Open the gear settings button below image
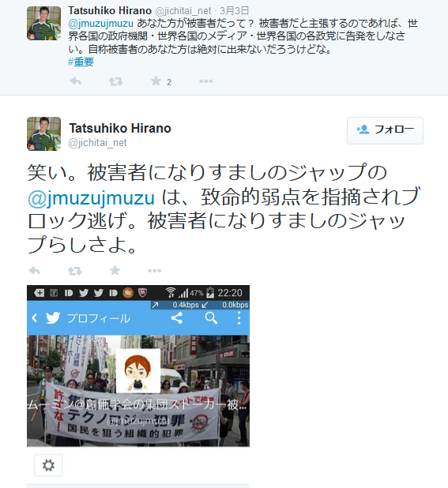 pyautogui.click(x=48, y=465)
